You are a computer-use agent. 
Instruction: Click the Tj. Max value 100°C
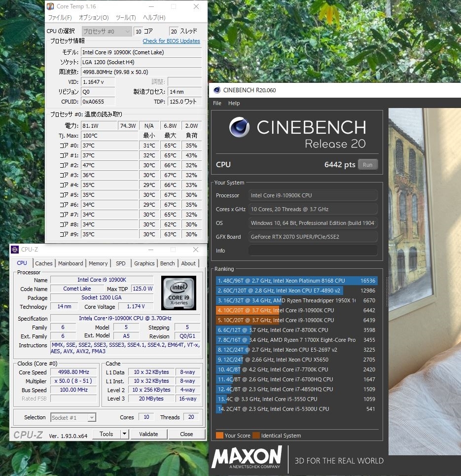pyautogui.click(x=109, y=136)
